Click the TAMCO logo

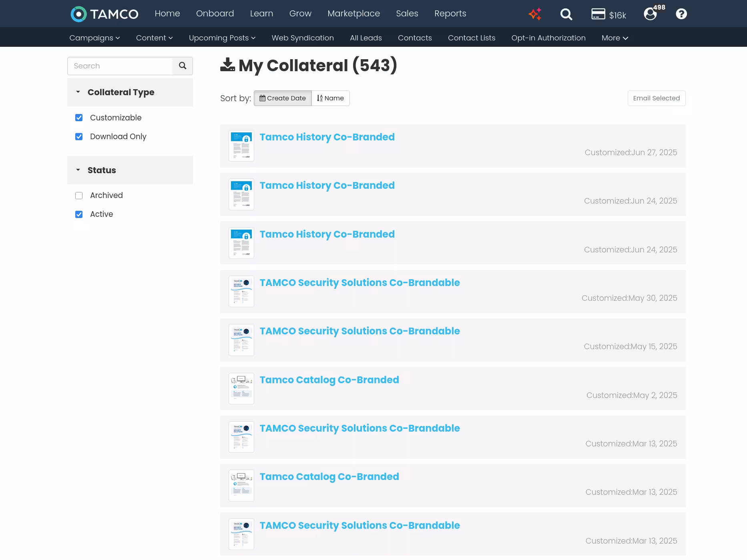coord(104,14)
